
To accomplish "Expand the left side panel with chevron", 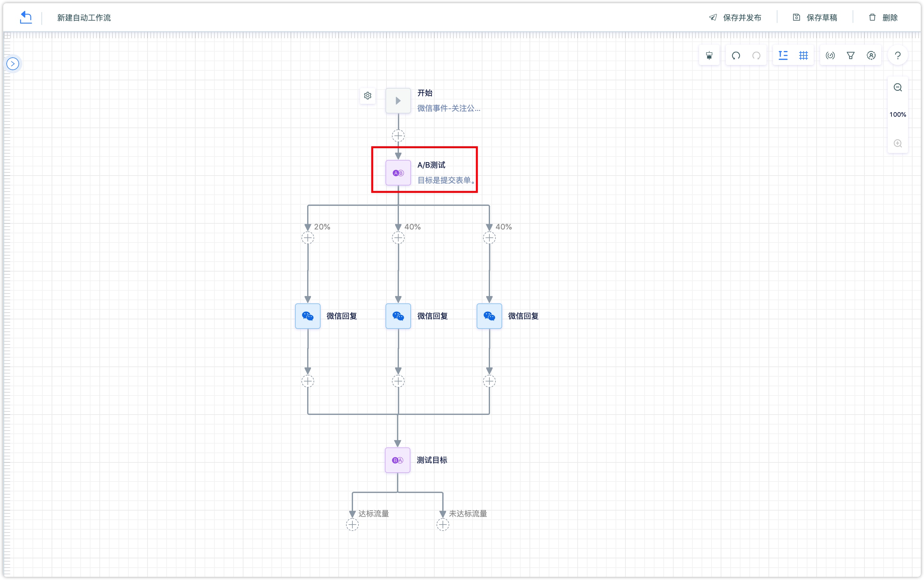I will point(13,64).
